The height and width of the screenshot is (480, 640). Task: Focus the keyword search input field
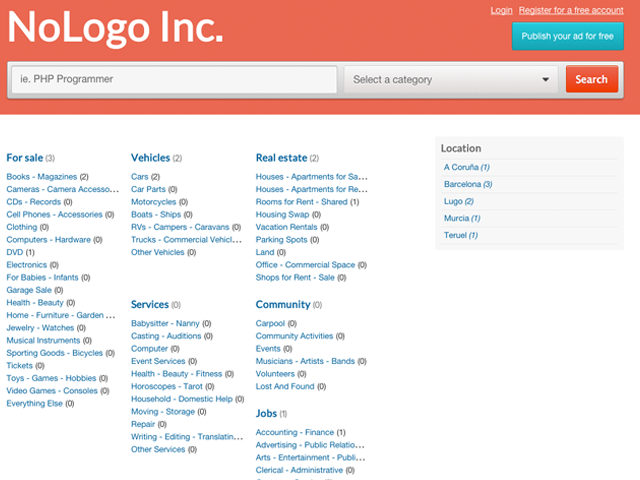[x=174, y=79]
